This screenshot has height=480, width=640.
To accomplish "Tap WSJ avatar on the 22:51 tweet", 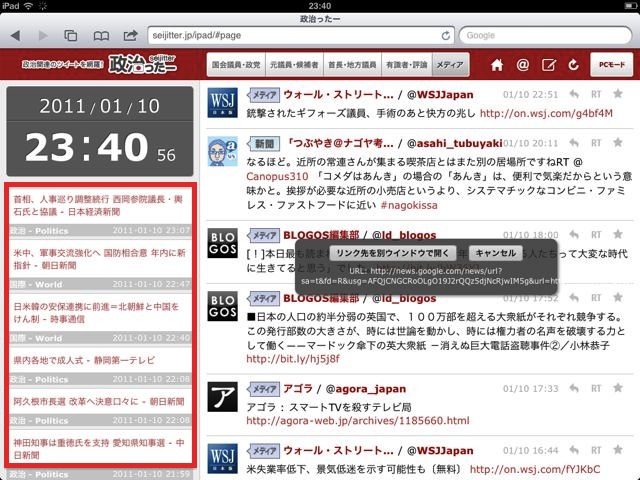I will coord(222,102).
